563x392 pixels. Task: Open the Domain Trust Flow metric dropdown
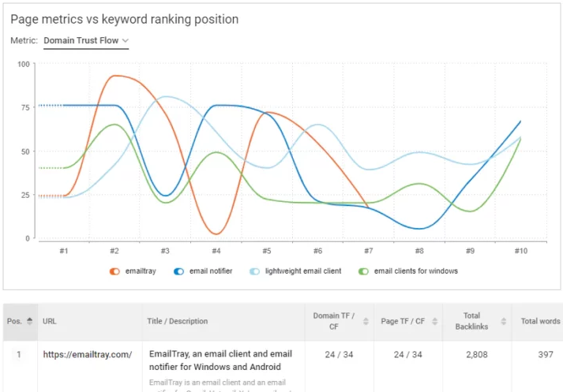(86, 40)
